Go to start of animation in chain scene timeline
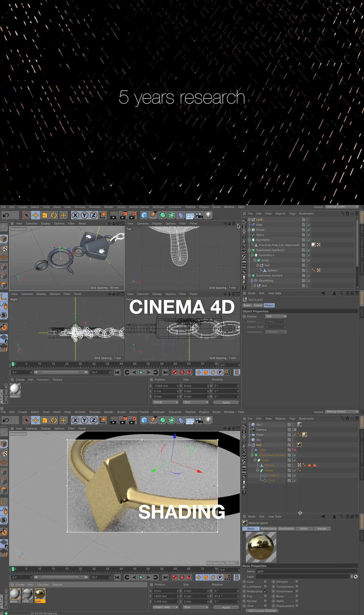Screen dimensions: 364x615 tap(118, 372)
